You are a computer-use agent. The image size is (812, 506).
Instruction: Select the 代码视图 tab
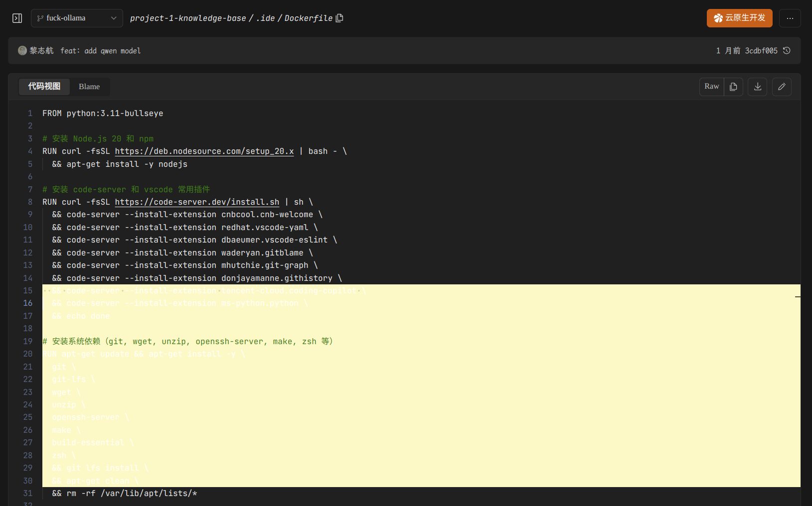44,87
